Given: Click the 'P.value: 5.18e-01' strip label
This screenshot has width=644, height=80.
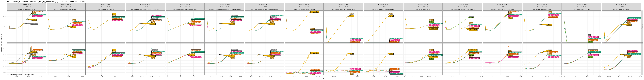Looking at the screenshot, I should click(383, 7).
